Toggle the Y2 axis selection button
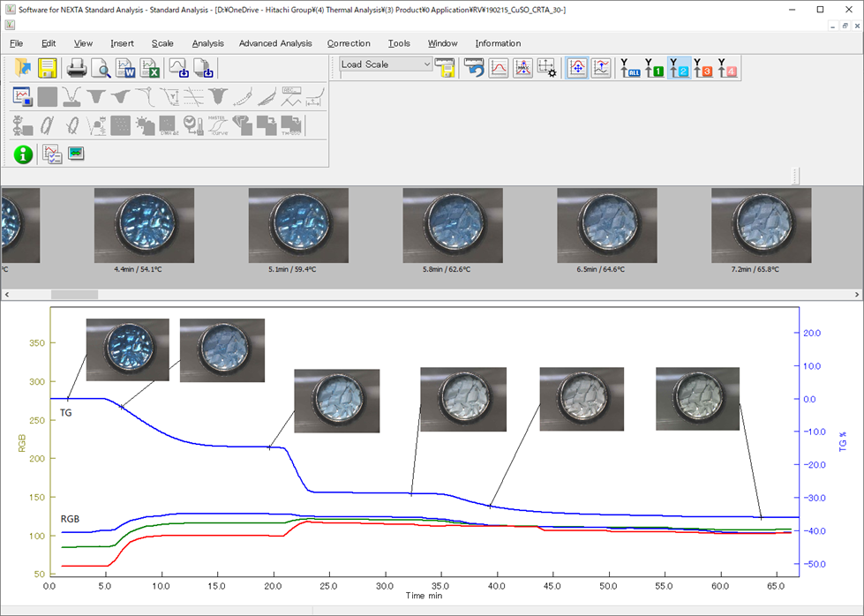The width and height of the screenshot is (864, 616). 679,68
